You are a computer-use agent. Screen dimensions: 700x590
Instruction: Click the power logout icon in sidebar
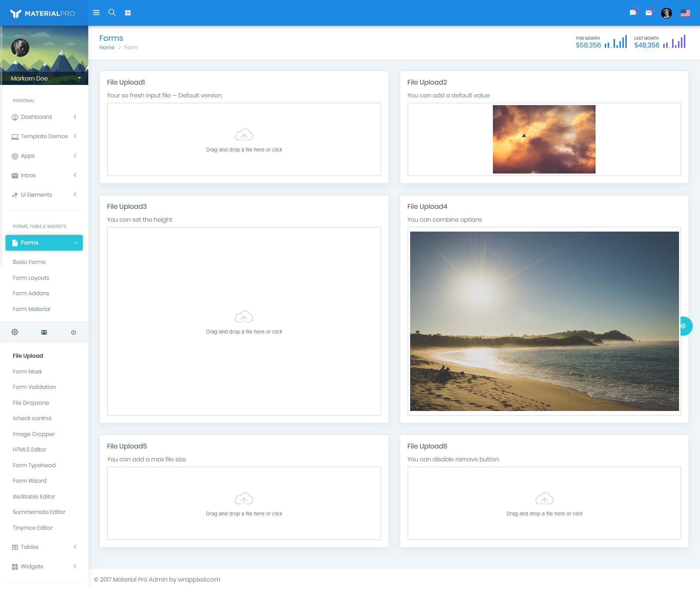(74, 332)
